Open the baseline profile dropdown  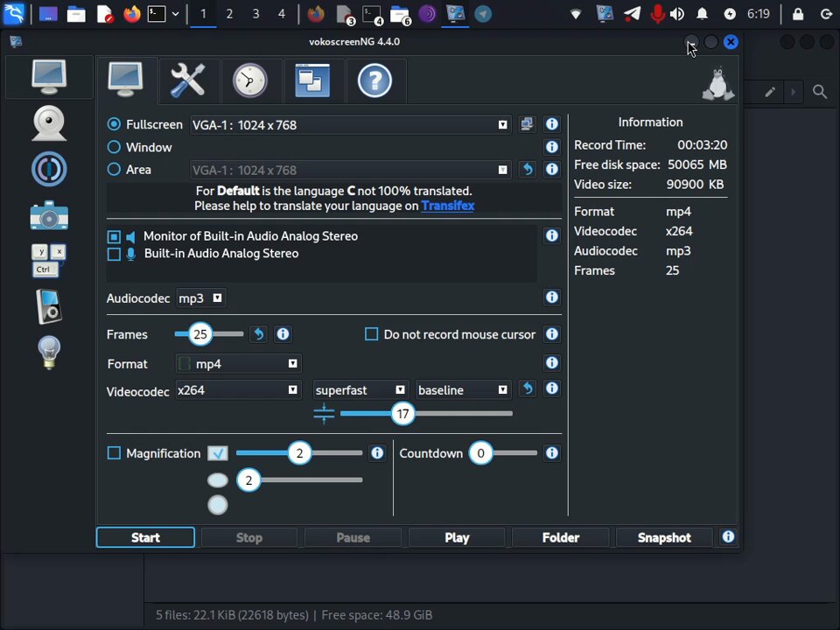463,390
